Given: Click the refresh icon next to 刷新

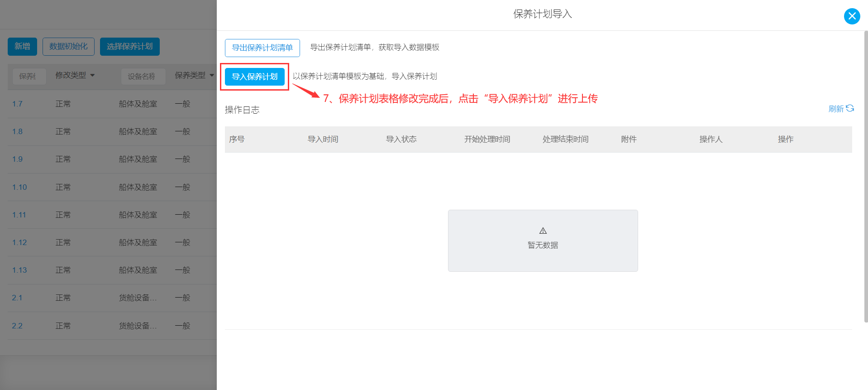Looking at the screenshot, I should (x=850, y=108).
